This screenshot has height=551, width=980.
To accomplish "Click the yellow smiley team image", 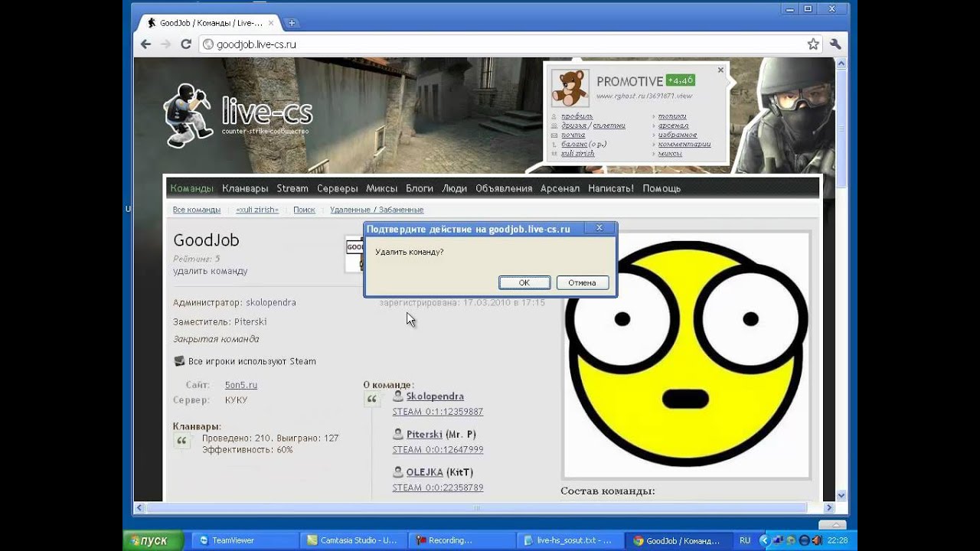I will click(686, 354).
